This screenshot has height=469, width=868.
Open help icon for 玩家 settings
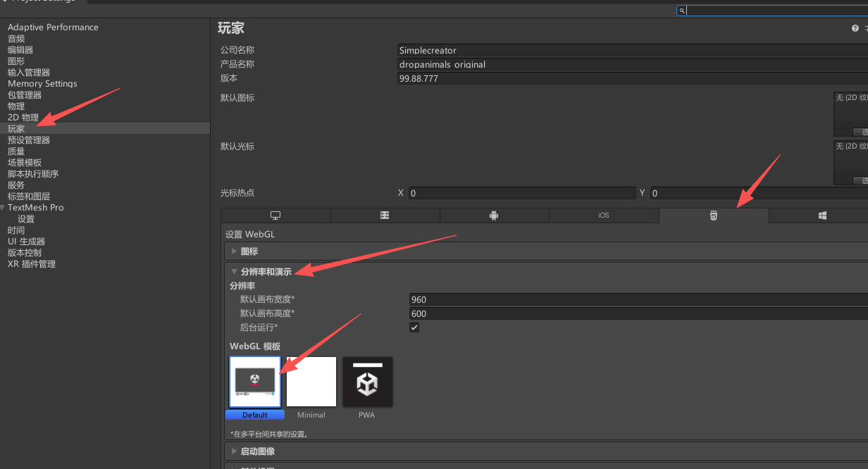pos(855,29)
